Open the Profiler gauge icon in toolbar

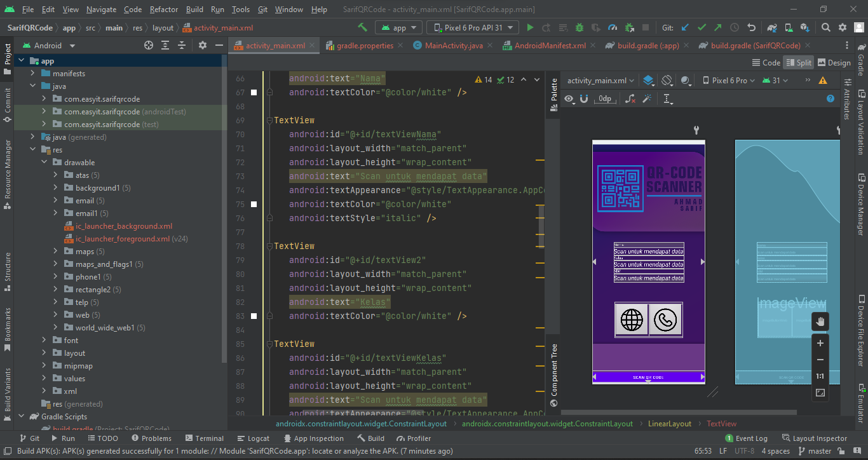coord(612,28)
